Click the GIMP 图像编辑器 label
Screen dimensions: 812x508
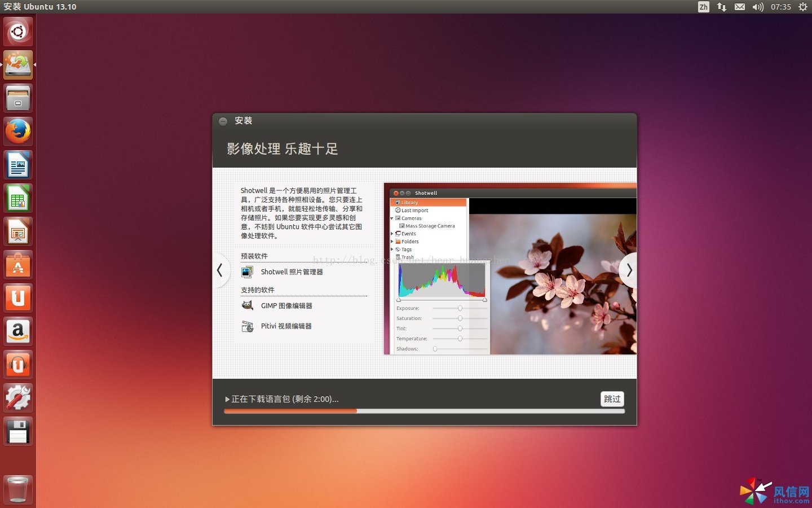[286, 306]
